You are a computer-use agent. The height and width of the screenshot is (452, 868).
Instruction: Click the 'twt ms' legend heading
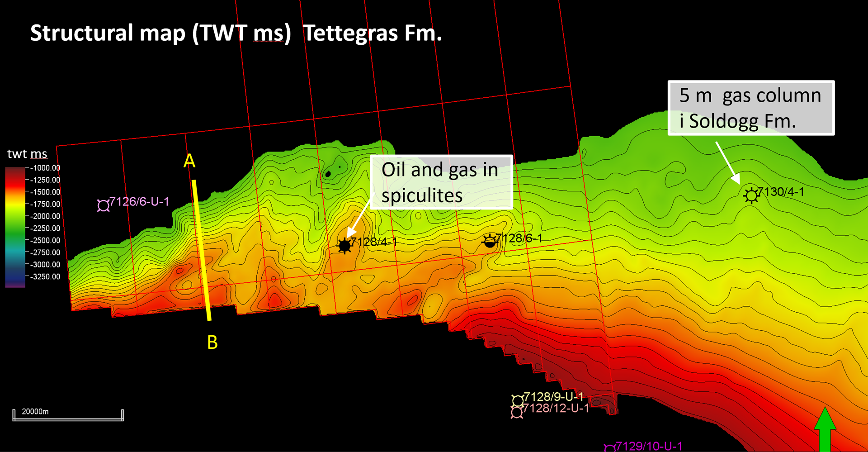27,154
